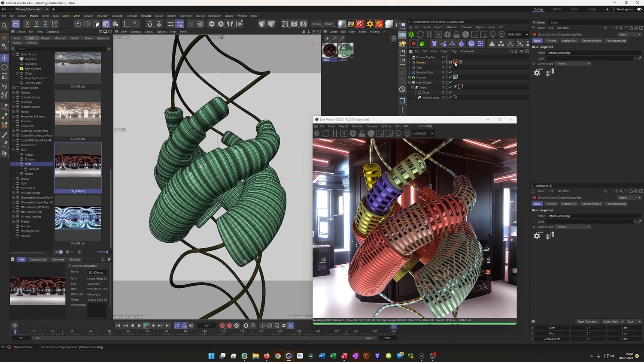Expand the Objects folder in asset tree
Screen dimensions: 644x362
[x=13, y=93]
